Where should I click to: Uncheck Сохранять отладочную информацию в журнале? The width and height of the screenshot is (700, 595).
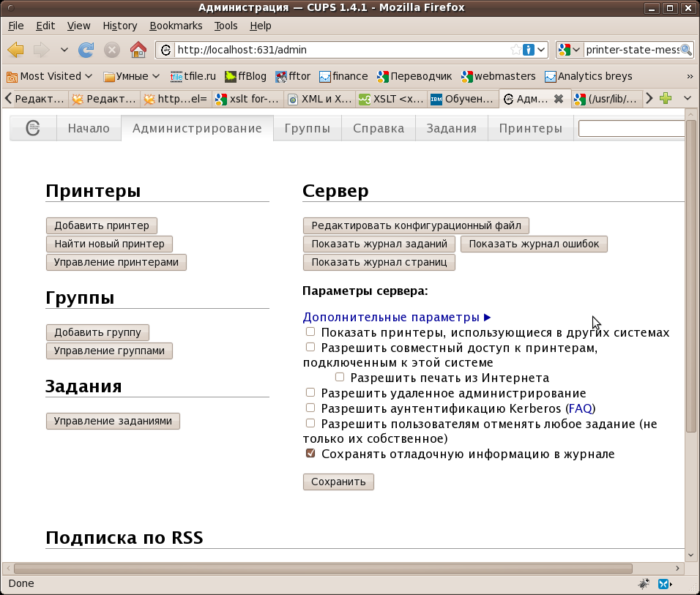click(x=310, y=454)
